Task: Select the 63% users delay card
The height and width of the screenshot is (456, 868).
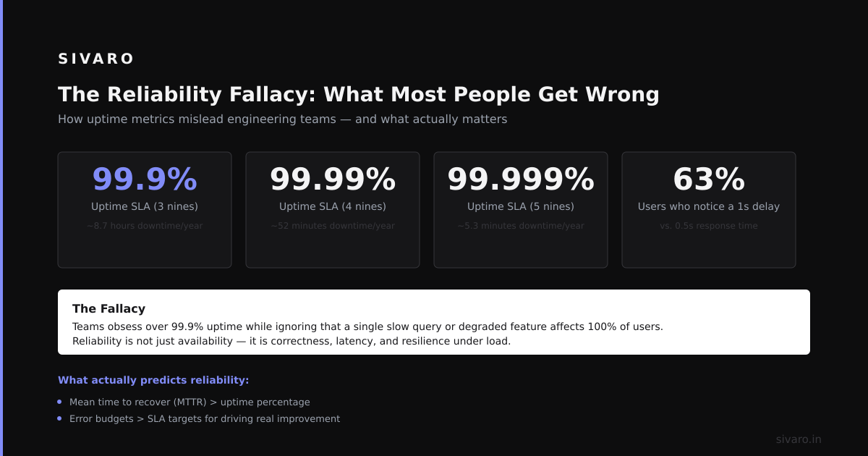Action: [x=709, y=210]
